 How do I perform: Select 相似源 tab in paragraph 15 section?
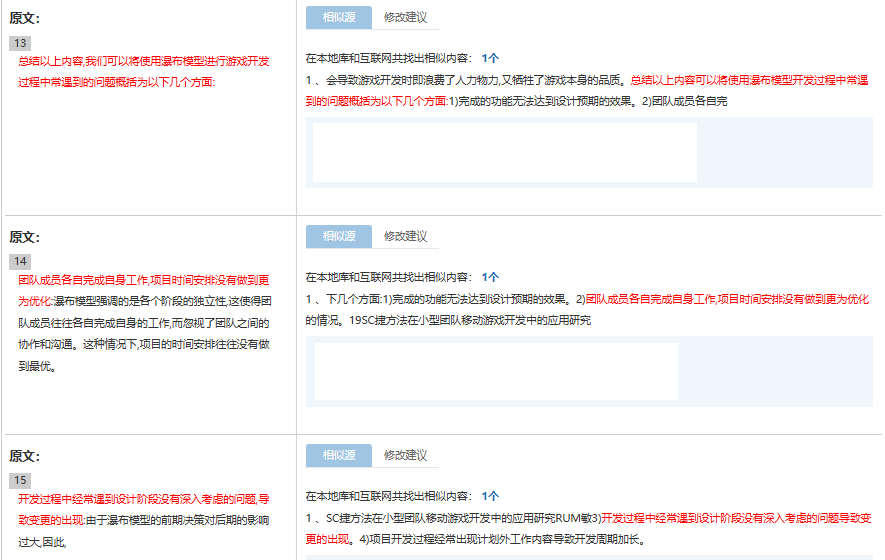[338, 455]
